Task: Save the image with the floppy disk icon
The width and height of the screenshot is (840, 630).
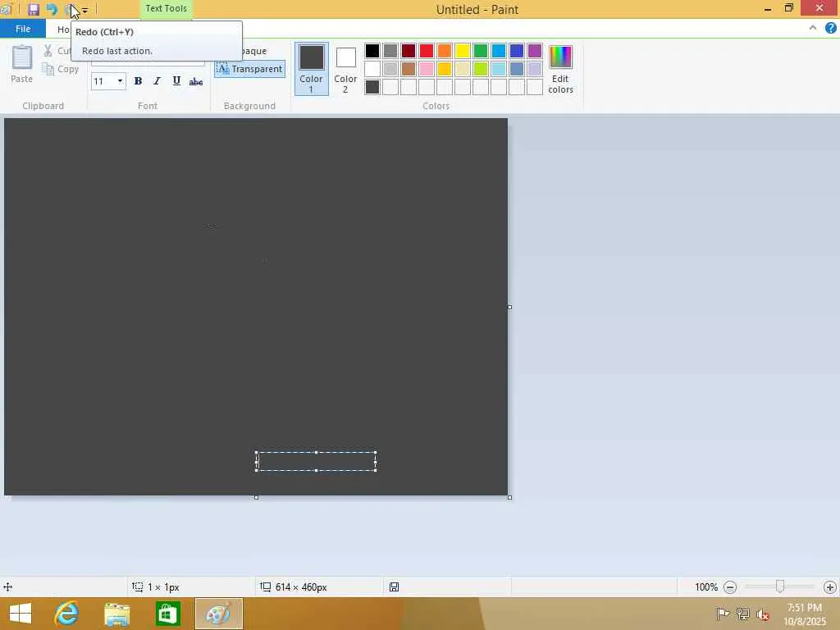Action: coord(33,10)
